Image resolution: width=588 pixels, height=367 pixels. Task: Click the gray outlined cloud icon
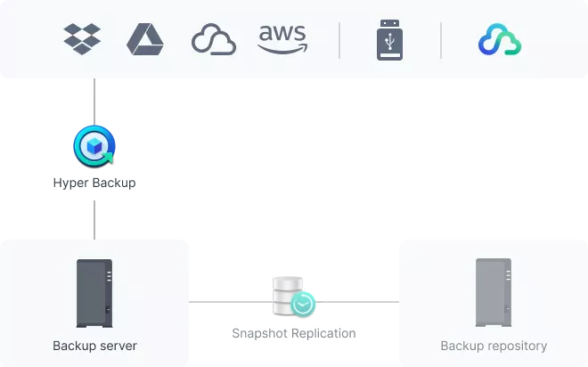tap(213, 40)
